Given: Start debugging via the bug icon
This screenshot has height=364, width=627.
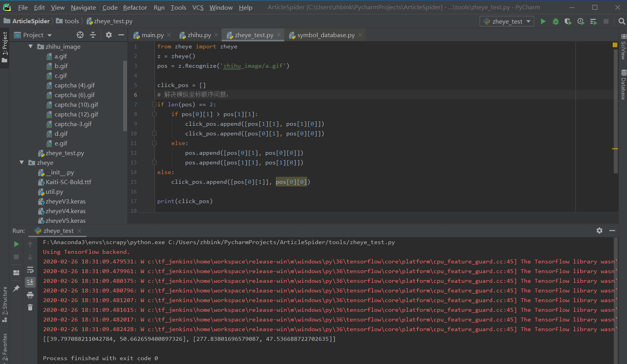Looking at the screenshot, I should pos(556,21).
